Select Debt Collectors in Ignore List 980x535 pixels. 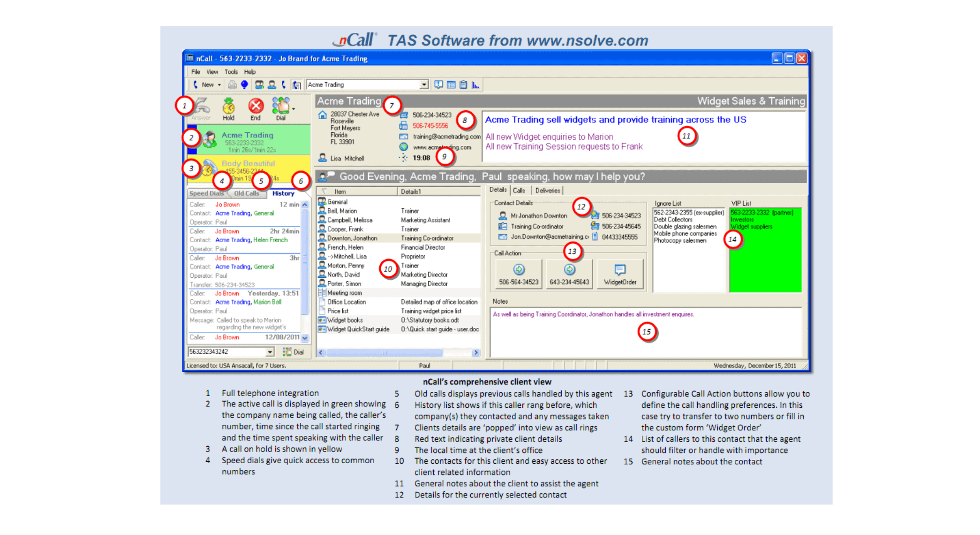coord(673,220)
